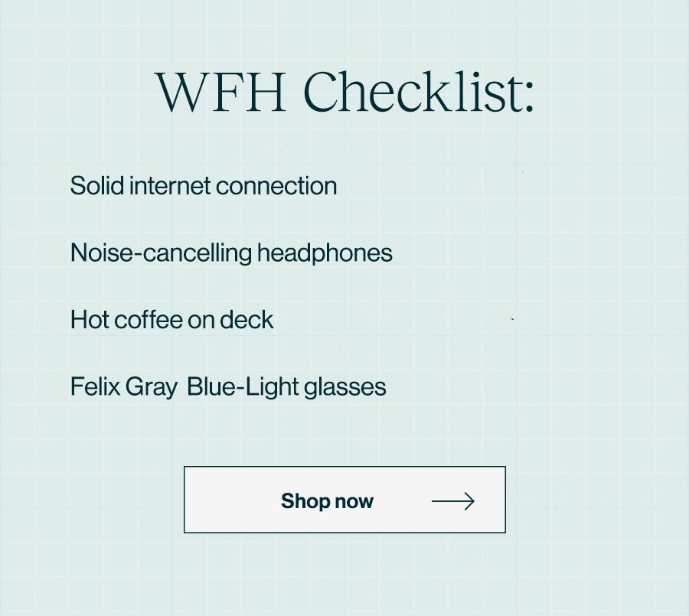Image resolution: width=689 pixels, height=616 pixels.
Task: Click the Shop now button label
Action: [x=328, y=501]
